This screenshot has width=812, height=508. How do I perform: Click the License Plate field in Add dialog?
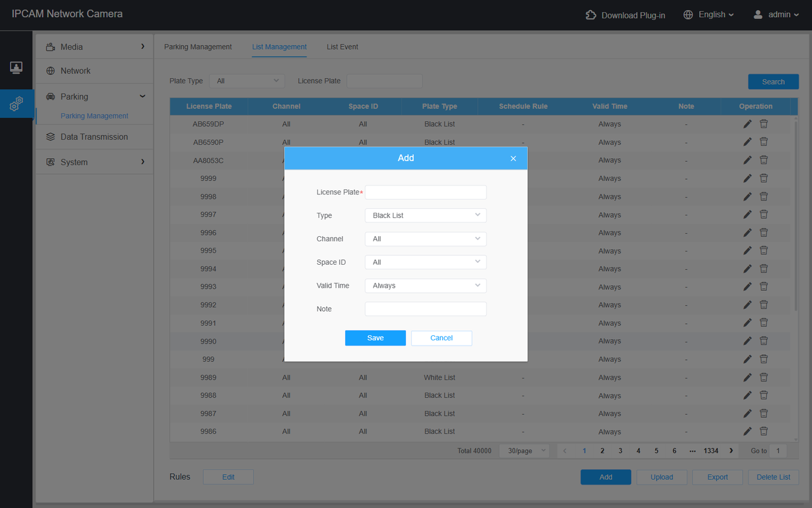coord(426,192)
